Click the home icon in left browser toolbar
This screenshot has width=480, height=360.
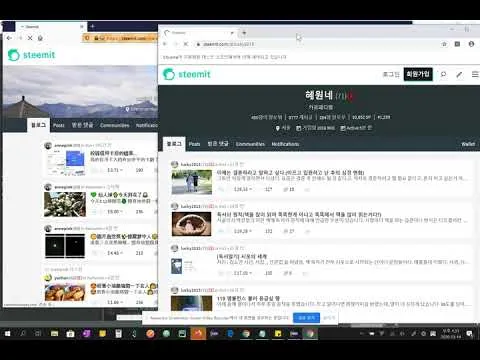coord(40,38)
